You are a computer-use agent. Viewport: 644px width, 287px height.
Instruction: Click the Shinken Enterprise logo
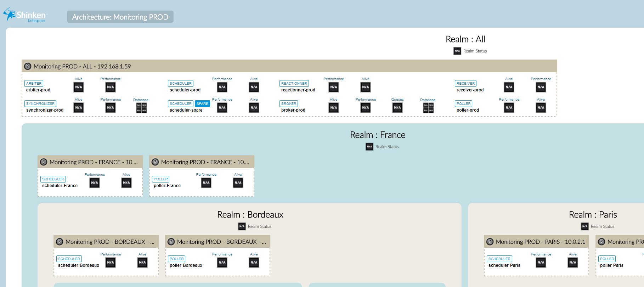point(25,15)
